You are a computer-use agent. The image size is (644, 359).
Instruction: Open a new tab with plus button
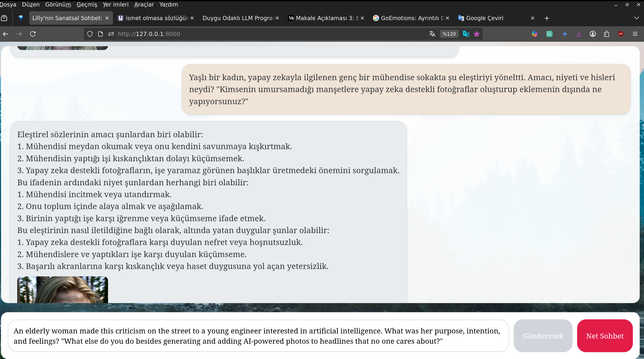[x=547, y=18]
